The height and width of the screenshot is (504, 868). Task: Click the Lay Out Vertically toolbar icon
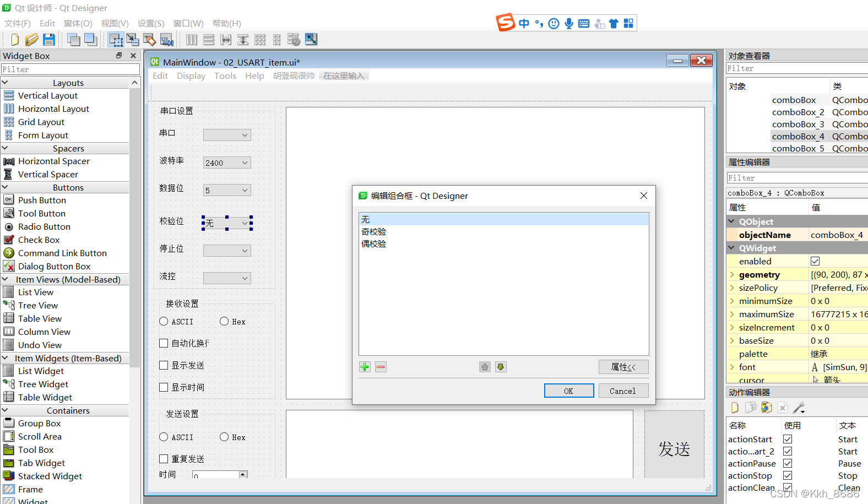(x=209, y=40)
